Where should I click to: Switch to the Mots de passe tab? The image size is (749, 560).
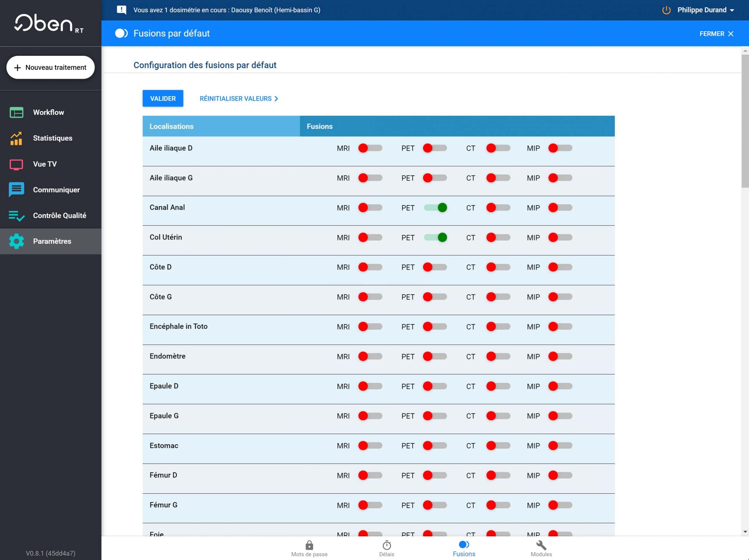309,549
